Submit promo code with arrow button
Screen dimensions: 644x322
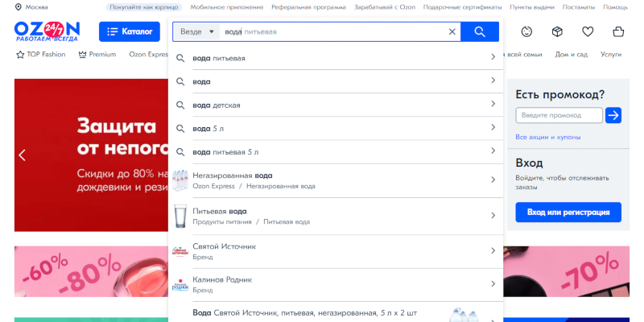coord(613,115)
